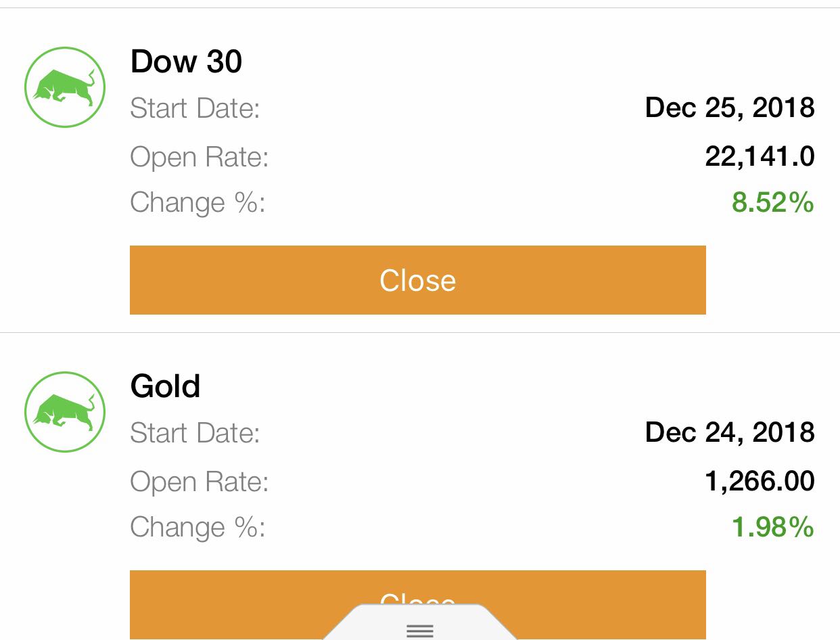Image resolution: width=840 pixels, height=640 pixels.
Task: Open the Gold position title
Action: tap(165, 386)
